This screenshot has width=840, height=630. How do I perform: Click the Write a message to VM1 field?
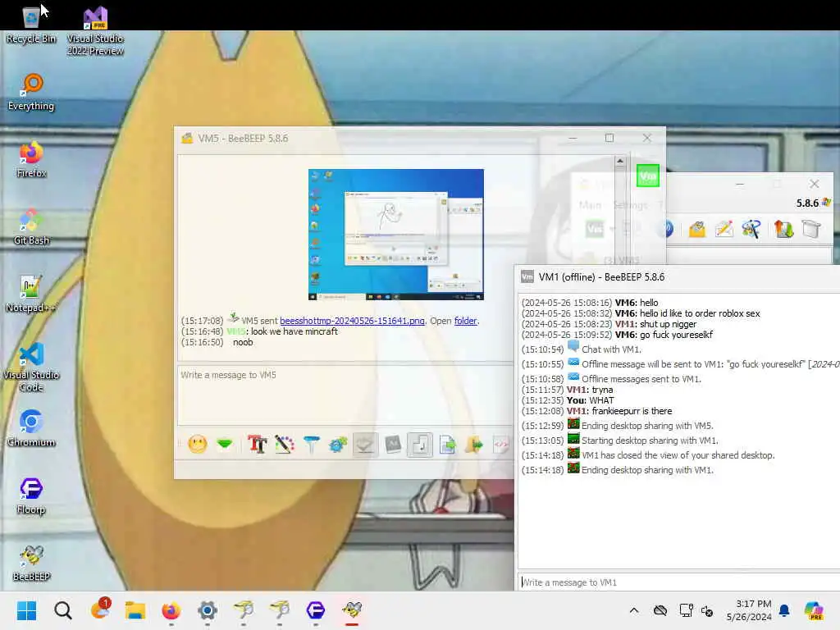[678, 582]
